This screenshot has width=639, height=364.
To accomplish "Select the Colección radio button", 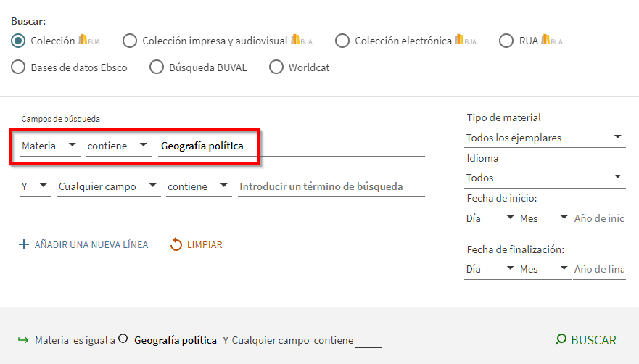I will 19,41.
